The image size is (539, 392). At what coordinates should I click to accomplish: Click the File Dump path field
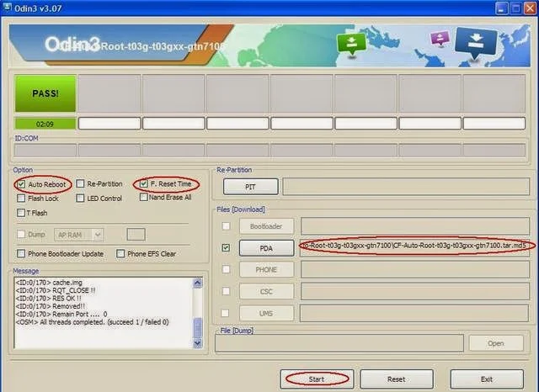tap(339, 343)
